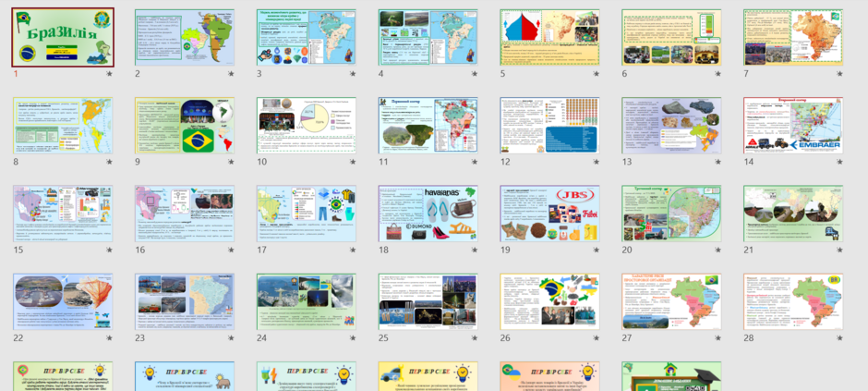Click the transition star icon for slide 8

pyautogui.click(x=109, y=162)
